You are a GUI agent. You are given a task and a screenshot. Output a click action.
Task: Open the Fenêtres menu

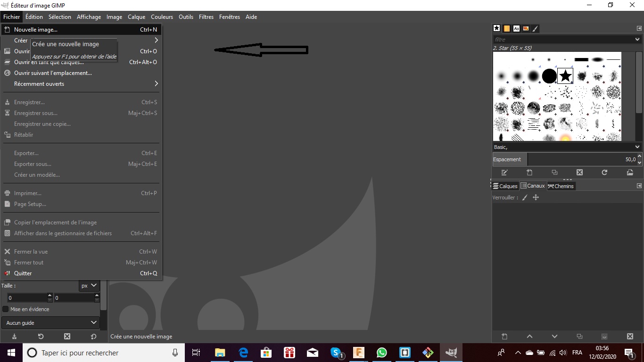point(230,17)
